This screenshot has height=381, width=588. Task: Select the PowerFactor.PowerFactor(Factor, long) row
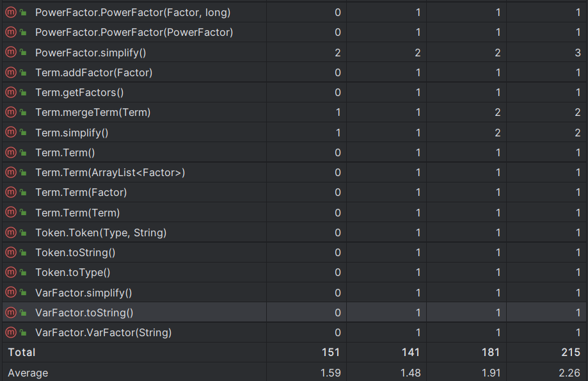pos(294,12)
